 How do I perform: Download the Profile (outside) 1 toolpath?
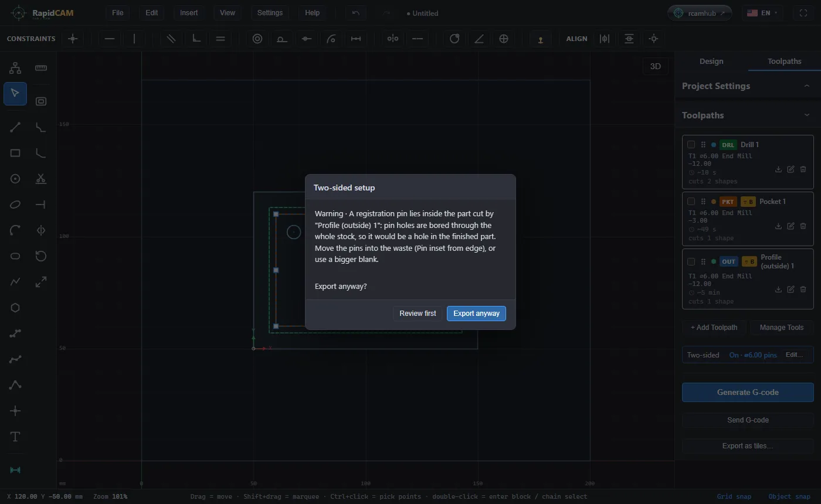[x=778, y=290]
